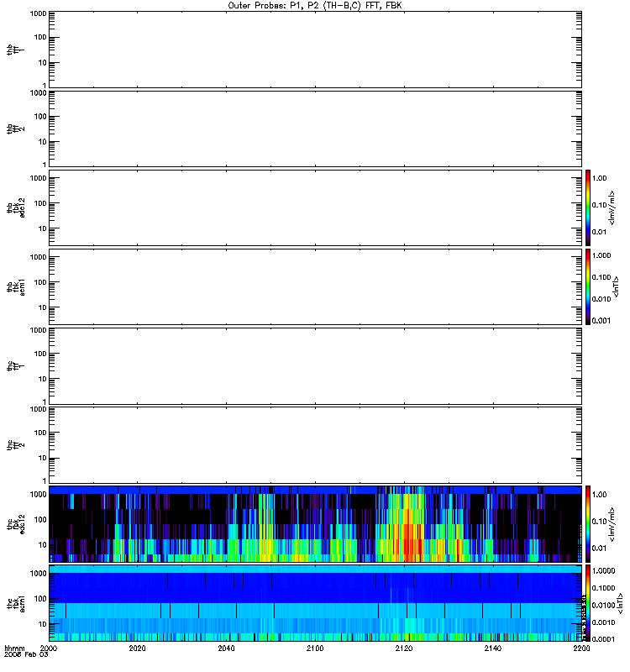630x672 pixels.
Task: Click the "hhmm" time axis label
Action: point(14,648)
